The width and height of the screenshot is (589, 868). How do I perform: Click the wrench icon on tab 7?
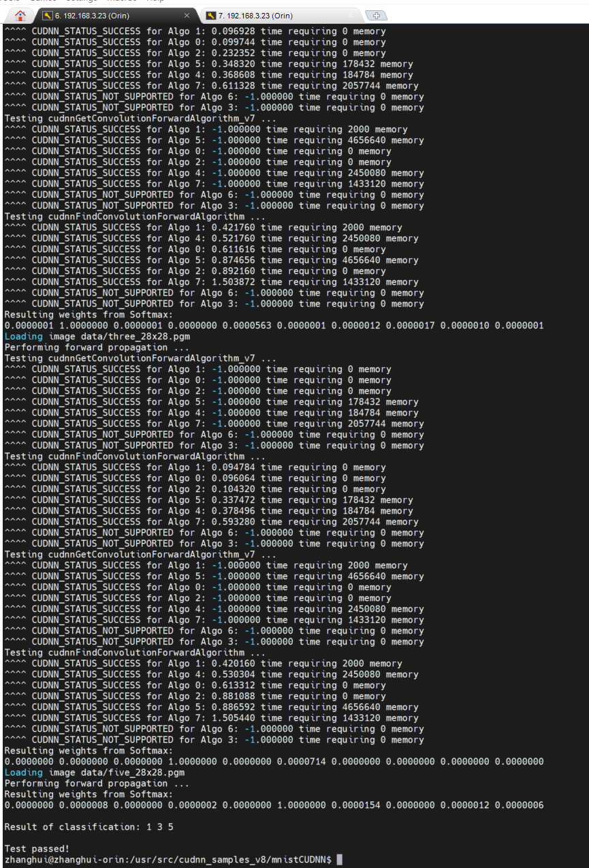tap(211, 15)
